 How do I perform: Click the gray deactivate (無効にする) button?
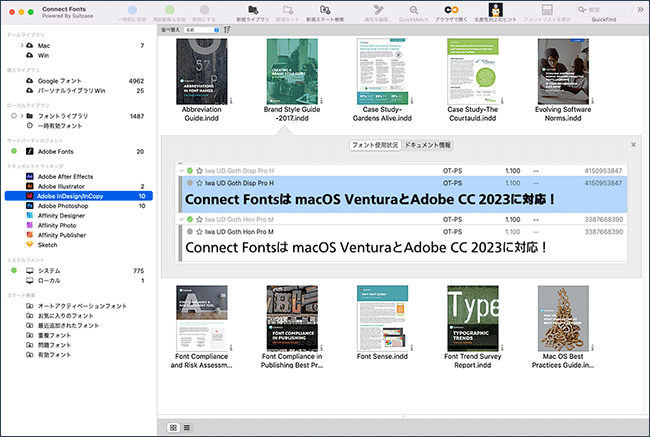(x=204, y=10)
